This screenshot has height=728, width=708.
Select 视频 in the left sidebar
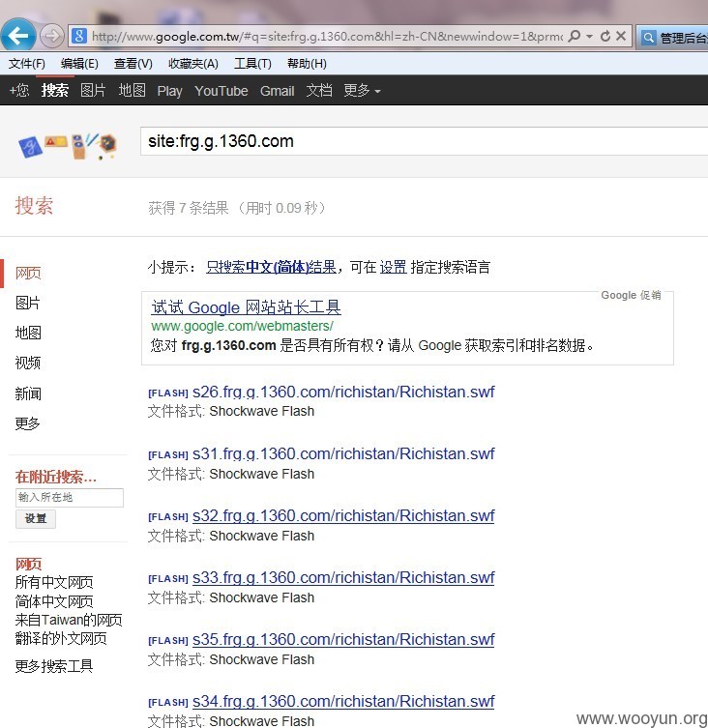[x=27, y=363]
